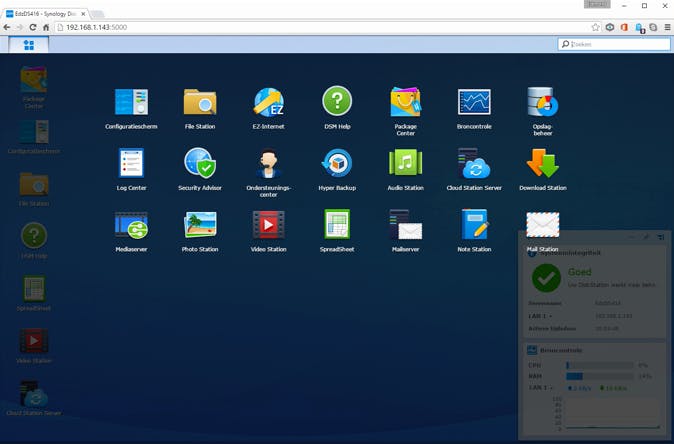Open the Mediaserver app
The height and width of the screenshot is (444, 674).
pos(131,225)
